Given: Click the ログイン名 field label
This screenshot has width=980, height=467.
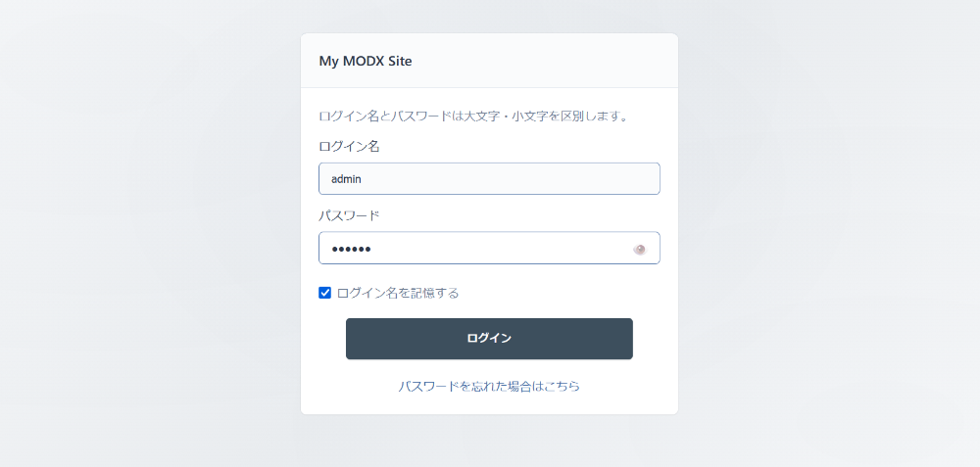Looking at the screenshot, I should coord(349,146).
